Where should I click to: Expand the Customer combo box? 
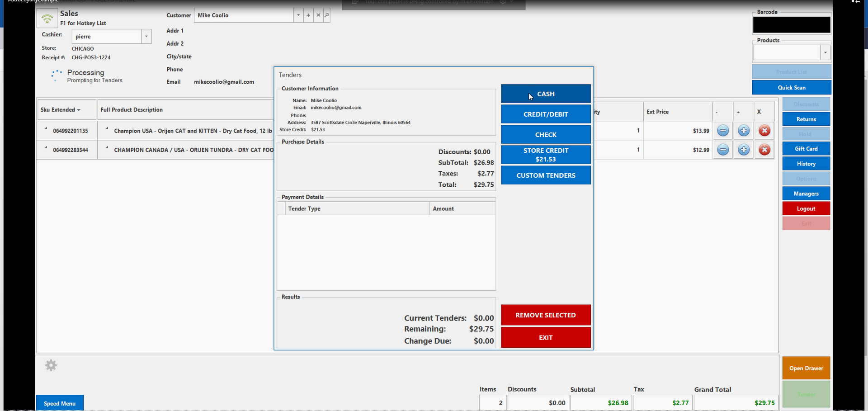298,15
